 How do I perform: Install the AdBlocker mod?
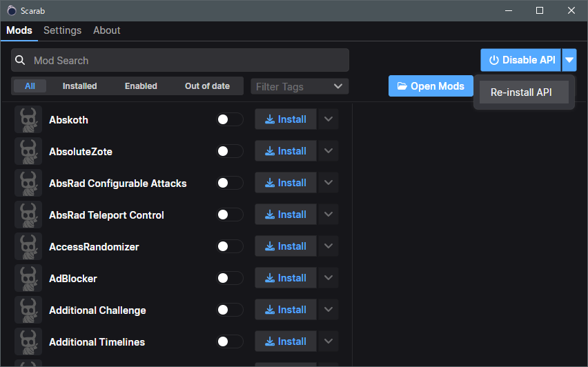point(286,279)
